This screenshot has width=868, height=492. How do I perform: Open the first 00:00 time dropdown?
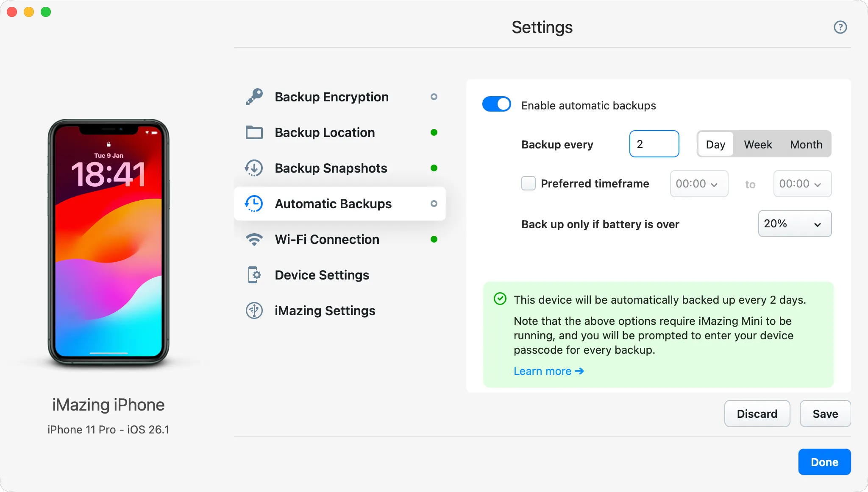coord(698,184)
